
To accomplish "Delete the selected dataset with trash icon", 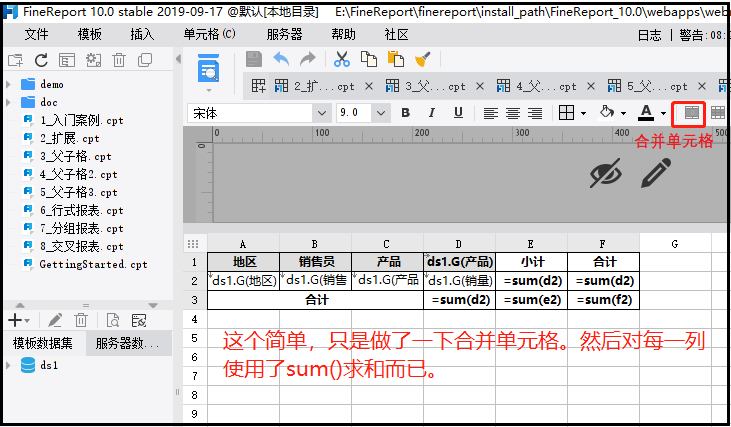I will (81, 320).
